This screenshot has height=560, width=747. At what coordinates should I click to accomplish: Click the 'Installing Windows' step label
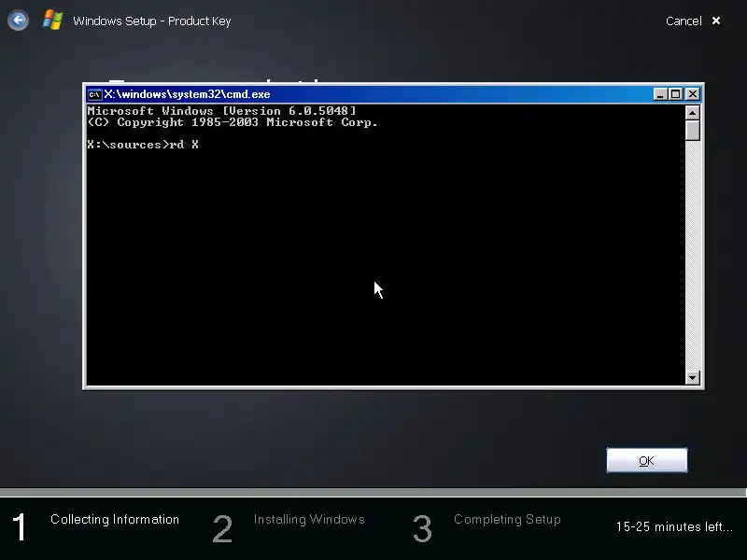[309, 520]
